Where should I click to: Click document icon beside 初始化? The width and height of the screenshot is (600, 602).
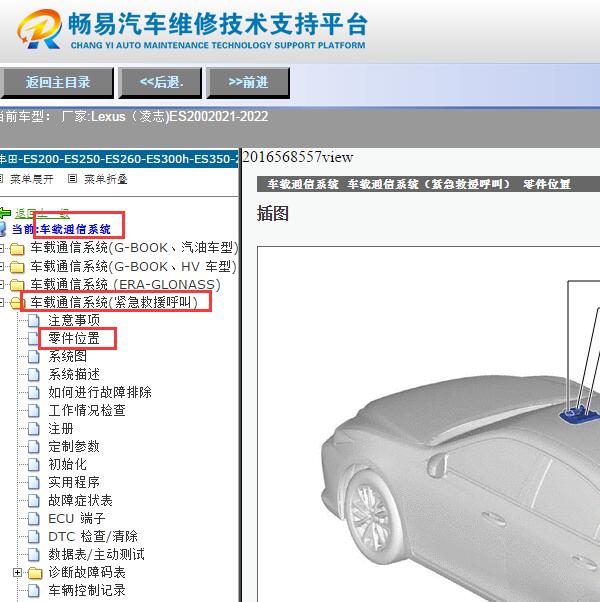tap(34, 465)
